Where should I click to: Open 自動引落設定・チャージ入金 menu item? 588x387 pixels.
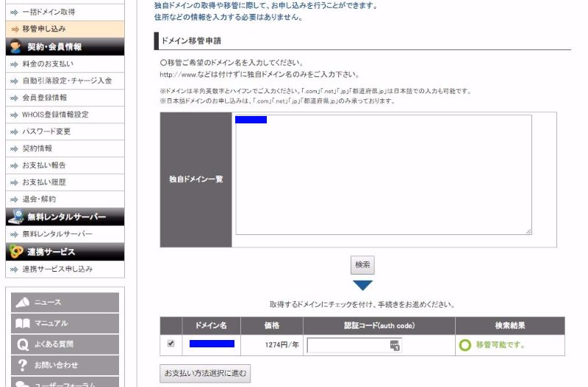[x=67, y=81]
